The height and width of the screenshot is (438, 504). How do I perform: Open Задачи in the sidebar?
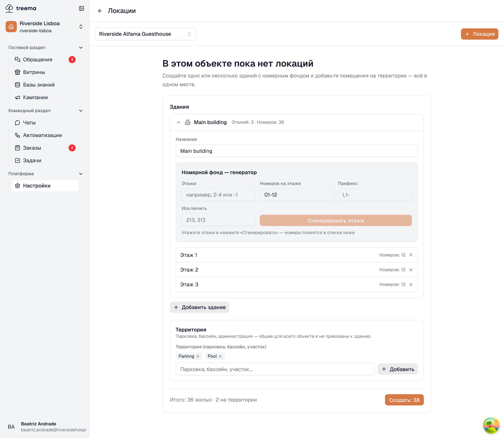pos(45,160)
